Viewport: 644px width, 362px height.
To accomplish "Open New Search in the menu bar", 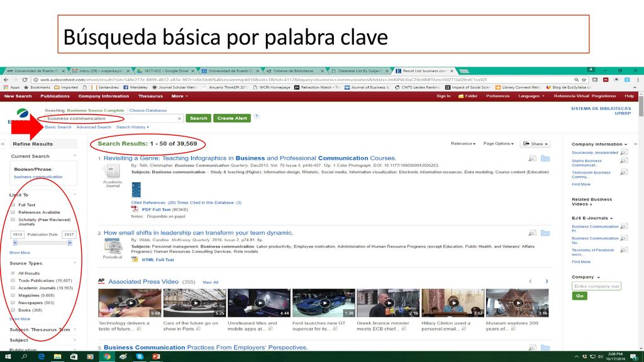I will (18, 96).
